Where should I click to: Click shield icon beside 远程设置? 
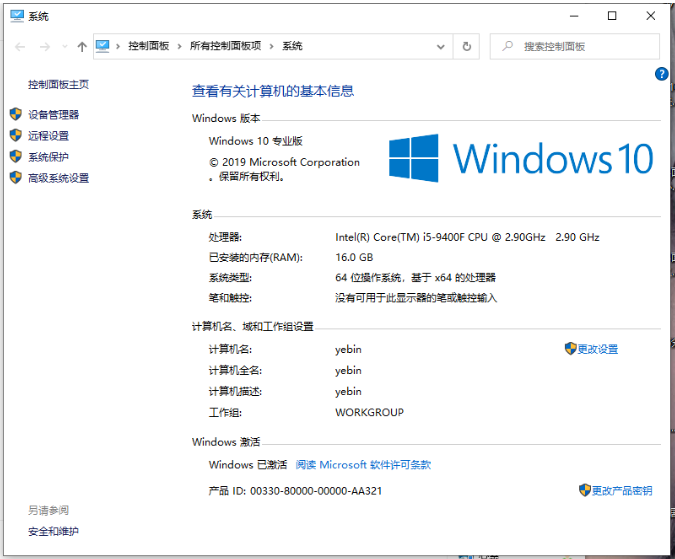click(15, 135)
